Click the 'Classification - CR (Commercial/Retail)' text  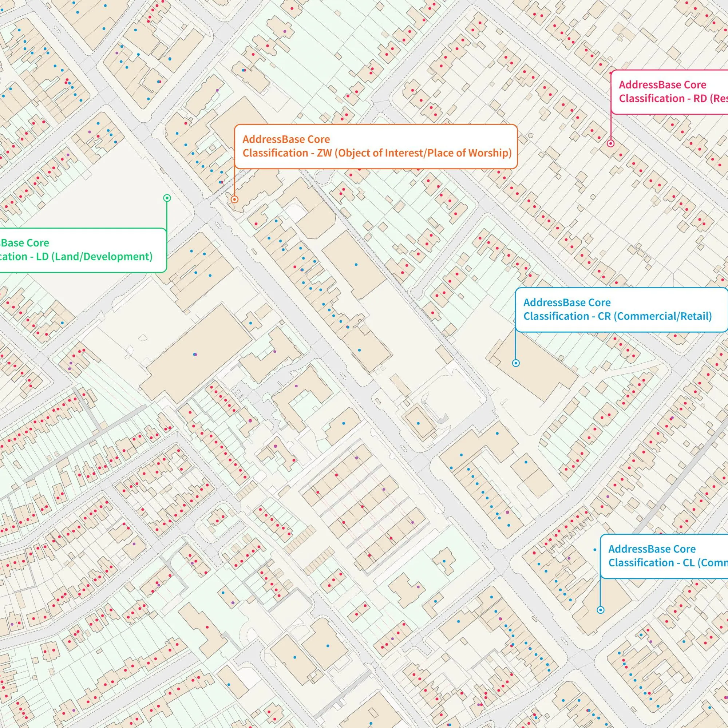[x=617, y=316]
